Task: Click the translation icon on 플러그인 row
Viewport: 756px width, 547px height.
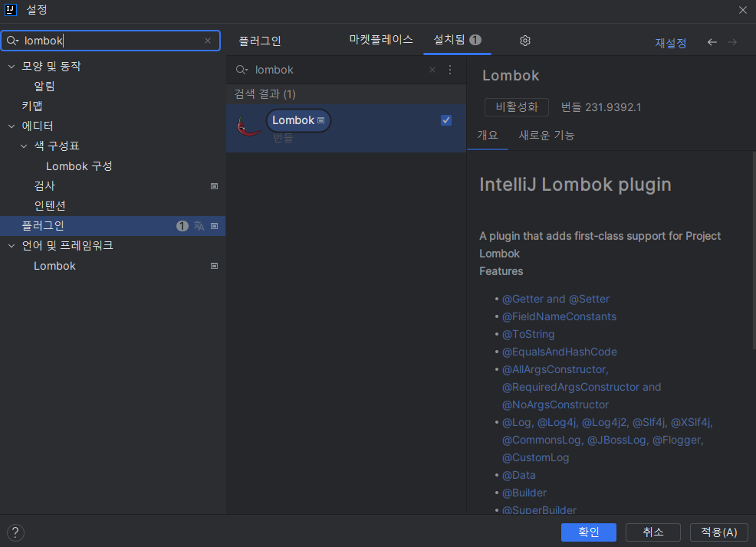Action: click(x=199, y=225)
